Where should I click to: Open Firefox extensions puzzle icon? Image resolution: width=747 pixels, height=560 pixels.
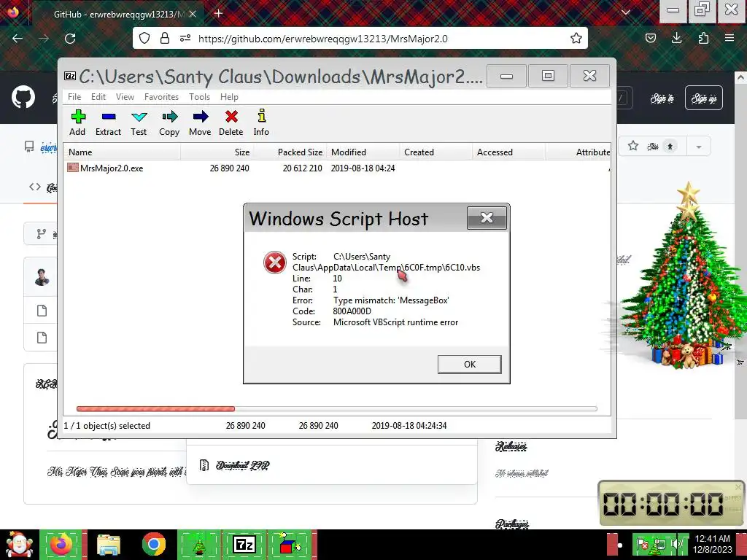point(703,38)
